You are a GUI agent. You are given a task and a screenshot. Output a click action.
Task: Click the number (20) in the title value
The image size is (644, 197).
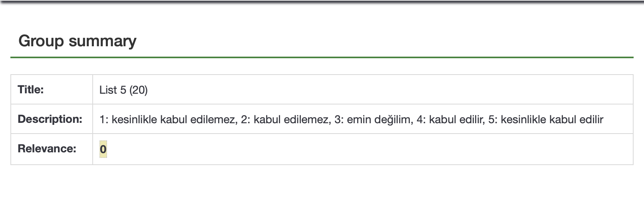click(139, 90)
